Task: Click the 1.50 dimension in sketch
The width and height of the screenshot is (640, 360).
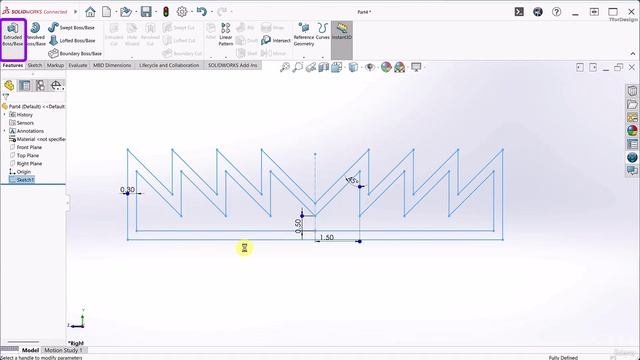Action: click(327, 237)
